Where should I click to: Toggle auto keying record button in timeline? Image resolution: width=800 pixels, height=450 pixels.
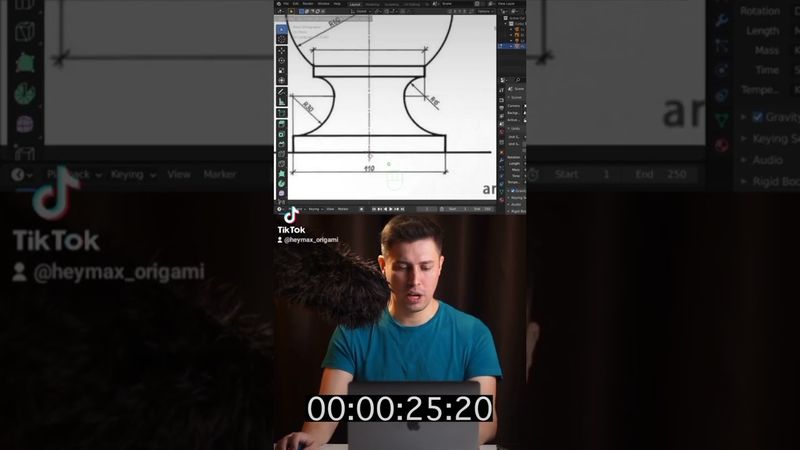[361, 209]
